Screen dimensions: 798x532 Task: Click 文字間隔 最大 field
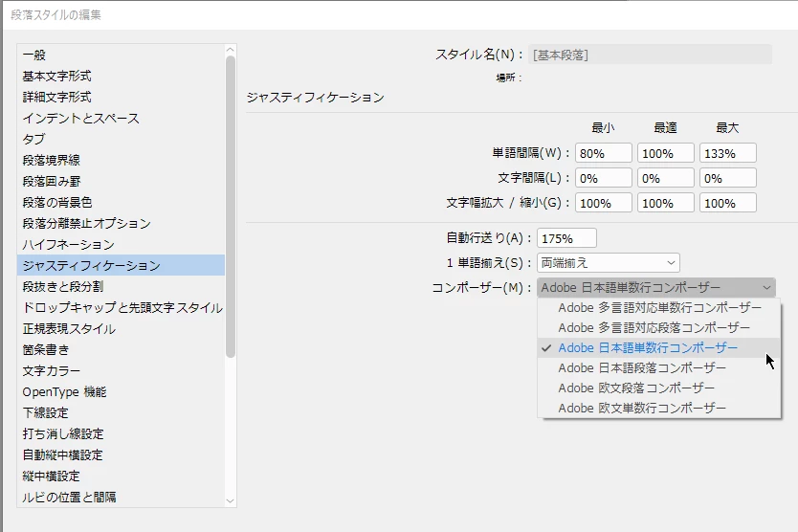click(728, 178)
